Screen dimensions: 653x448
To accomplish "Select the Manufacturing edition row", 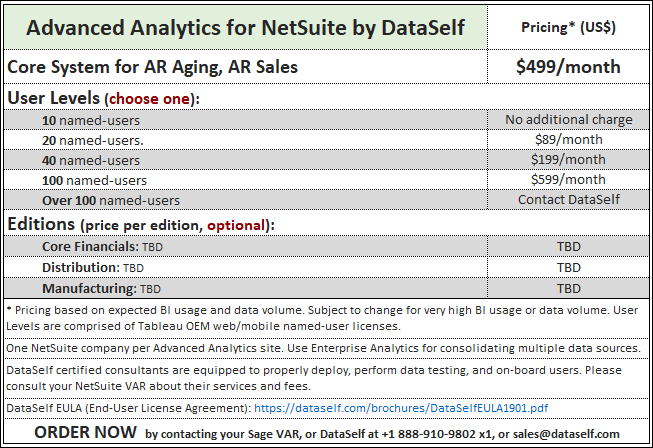I will (x=326, y=288).
